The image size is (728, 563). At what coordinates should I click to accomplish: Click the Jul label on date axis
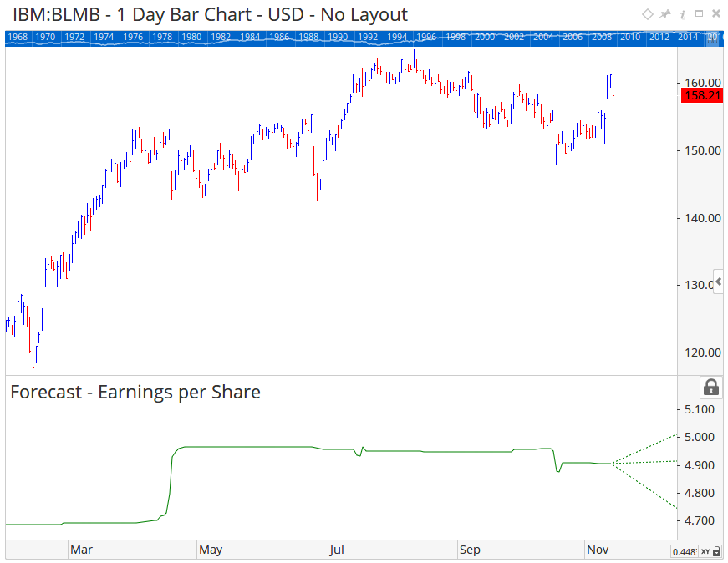pyautogui.click(x=337, y=550)
